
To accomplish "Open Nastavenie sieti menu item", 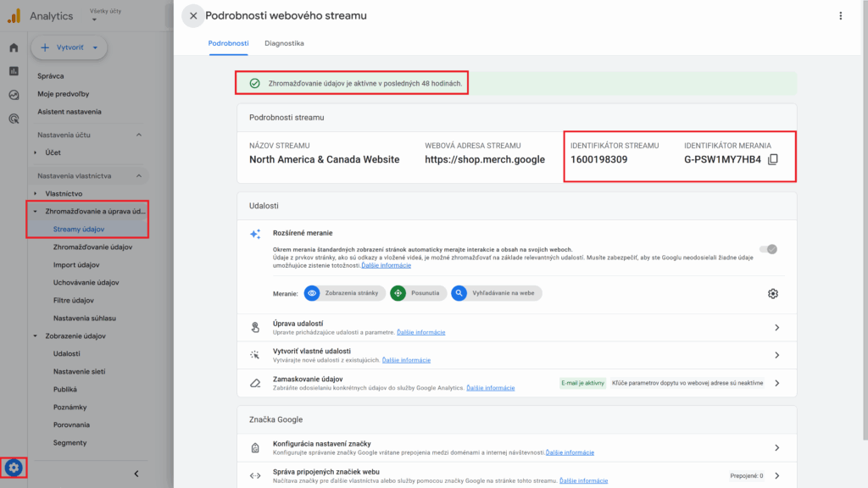I will click(x=79, y=372).
